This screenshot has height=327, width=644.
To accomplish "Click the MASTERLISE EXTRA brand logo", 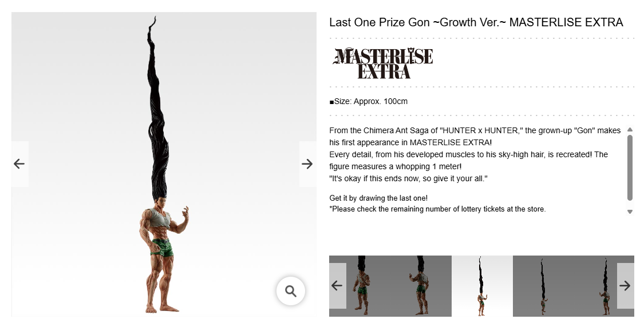I will point(383,63).
